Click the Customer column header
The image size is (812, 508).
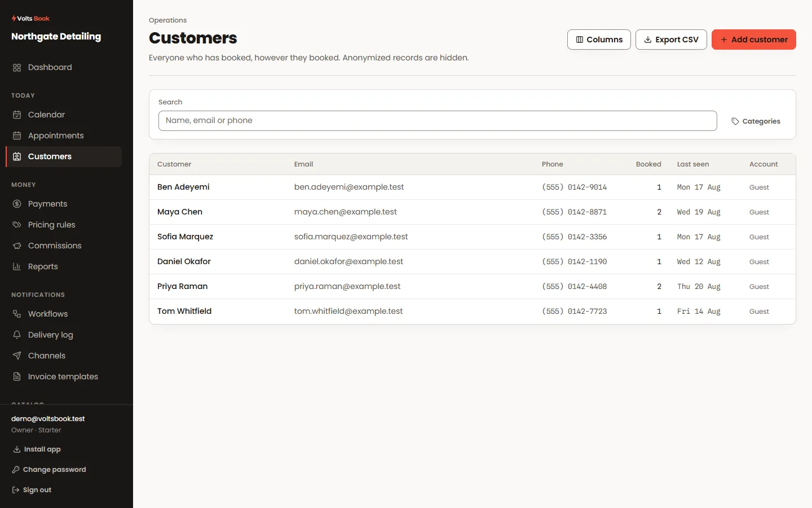point(174,164)
